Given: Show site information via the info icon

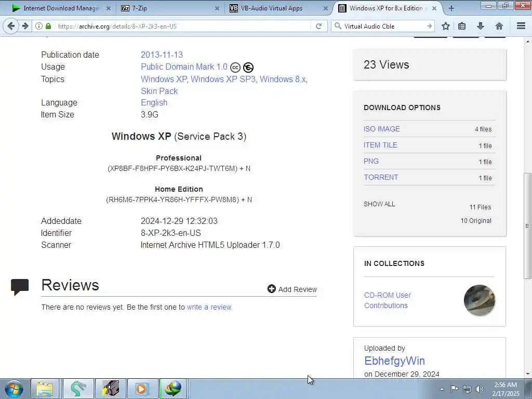Looking at the screenshot, I should click(x=39, y=26).
